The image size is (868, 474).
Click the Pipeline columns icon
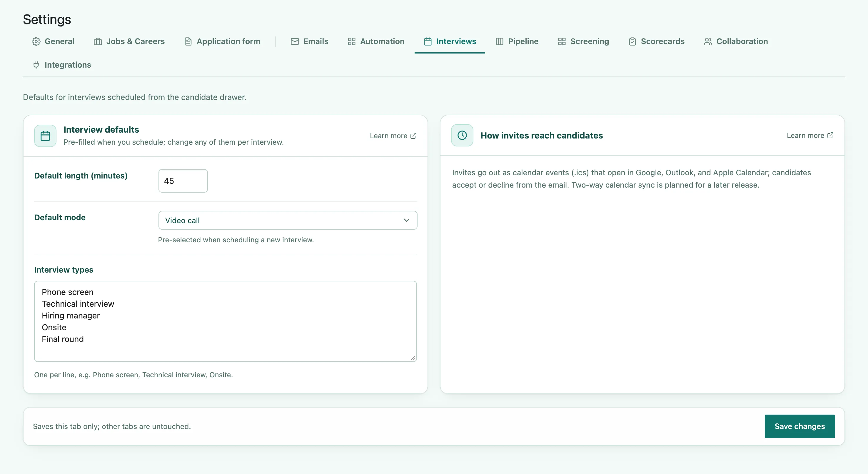pyautogui.click(x=499, y=41)
